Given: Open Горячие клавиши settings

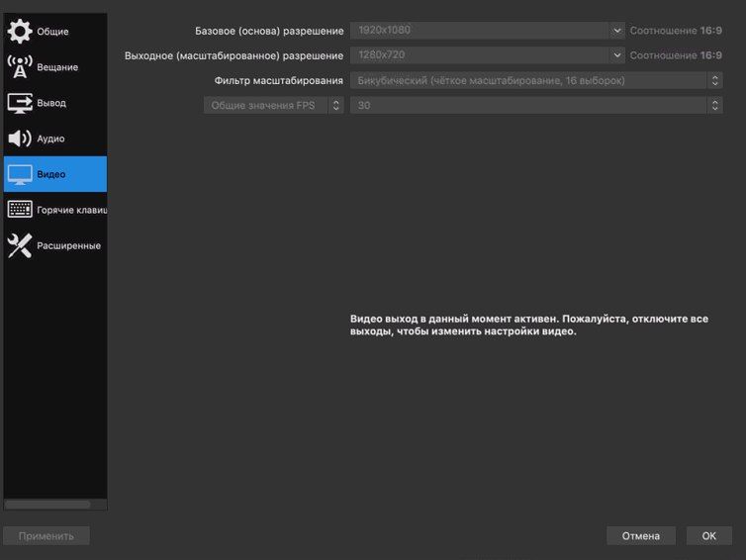Looking at the screenshot, I should click(55, 210).
